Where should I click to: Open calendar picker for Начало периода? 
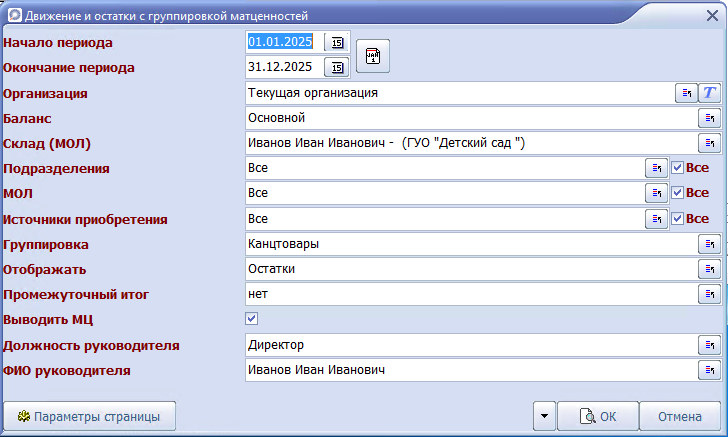point(337,42)
